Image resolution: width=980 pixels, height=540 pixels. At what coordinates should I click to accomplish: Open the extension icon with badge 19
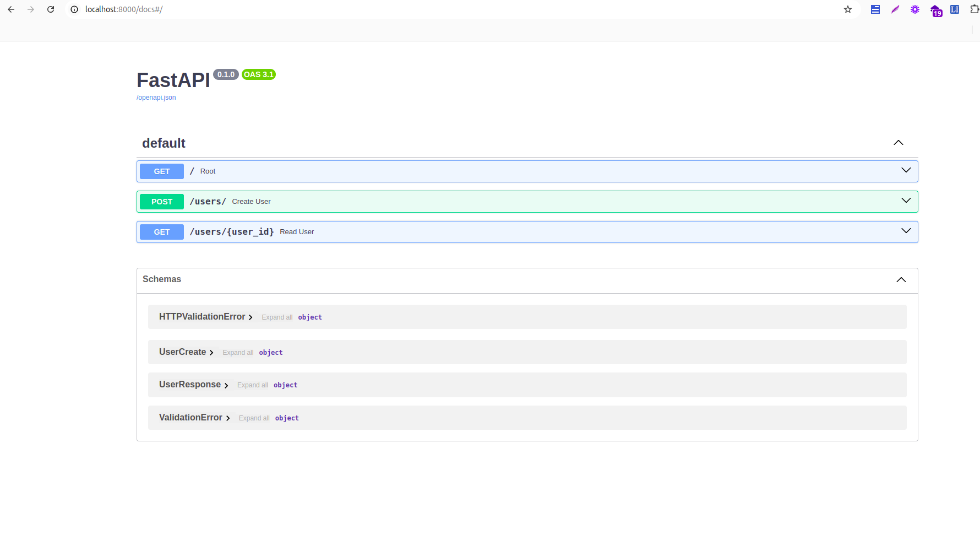[x=936, y=10]
